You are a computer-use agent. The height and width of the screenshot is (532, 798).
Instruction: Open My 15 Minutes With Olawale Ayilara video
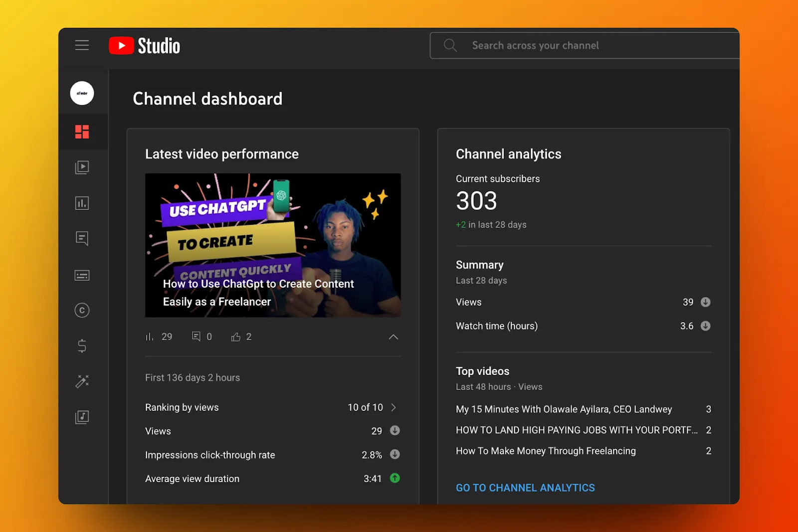[564, 409]
